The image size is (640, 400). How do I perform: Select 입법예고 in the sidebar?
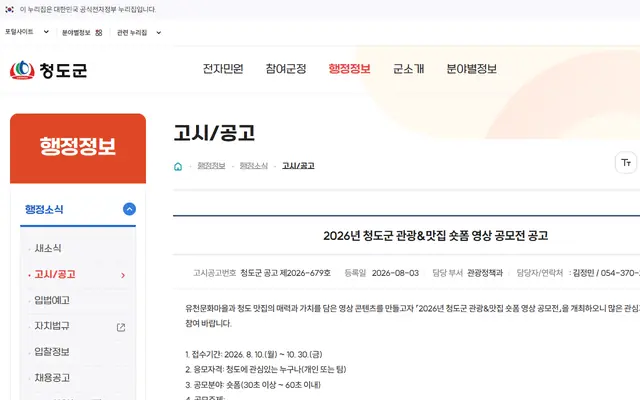[x=52, y=300]
